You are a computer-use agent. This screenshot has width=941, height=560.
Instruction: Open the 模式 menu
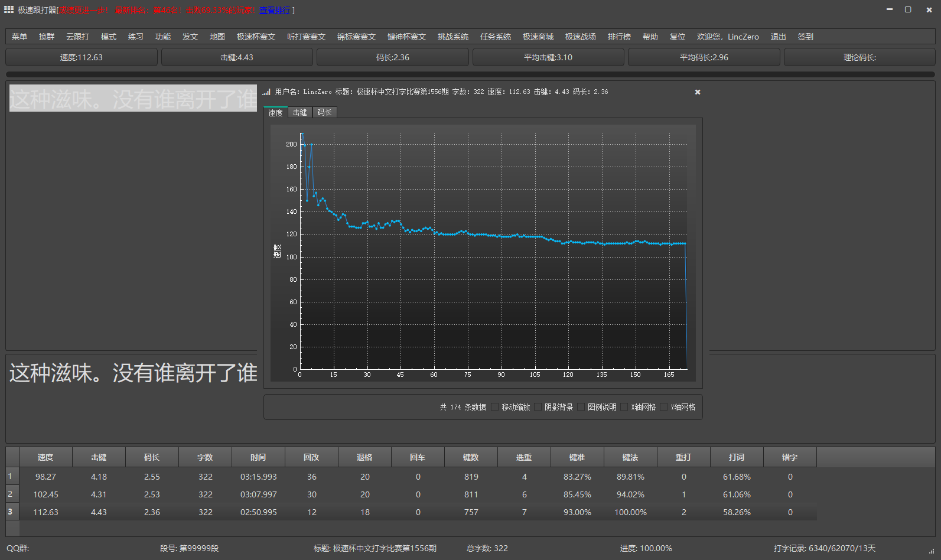(x=109, y=37)
